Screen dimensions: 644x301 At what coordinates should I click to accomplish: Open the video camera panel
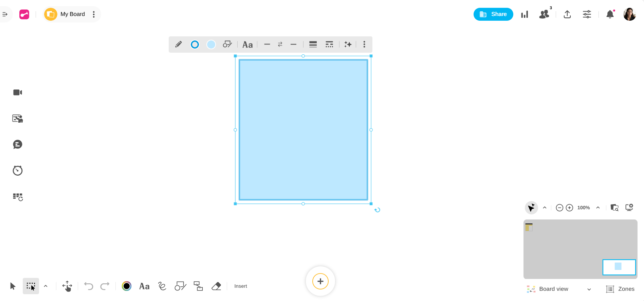[18, 92]
